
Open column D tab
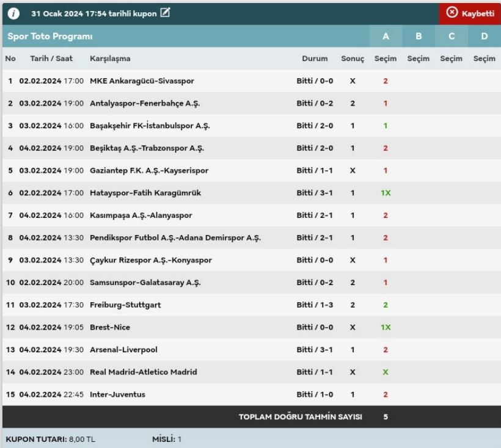(x=485, y=36)
